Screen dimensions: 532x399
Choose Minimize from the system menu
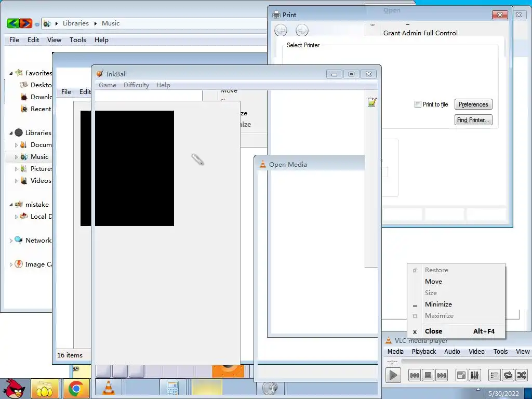[456, 304]
